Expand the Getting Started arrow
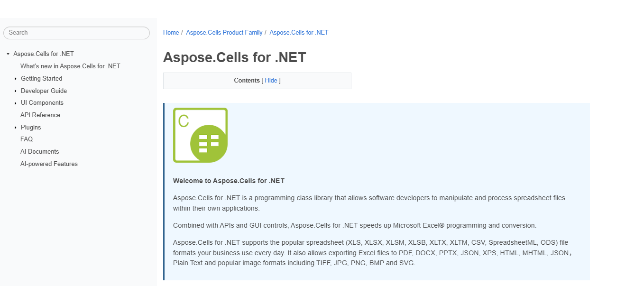The width and height of the screenshot is (644, 286). coord(16,79)
